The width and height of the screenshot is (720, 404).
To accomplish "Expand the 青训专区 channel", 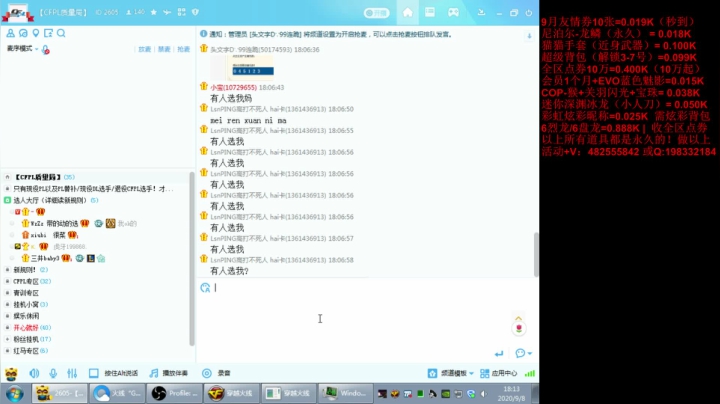I will 7,292.
